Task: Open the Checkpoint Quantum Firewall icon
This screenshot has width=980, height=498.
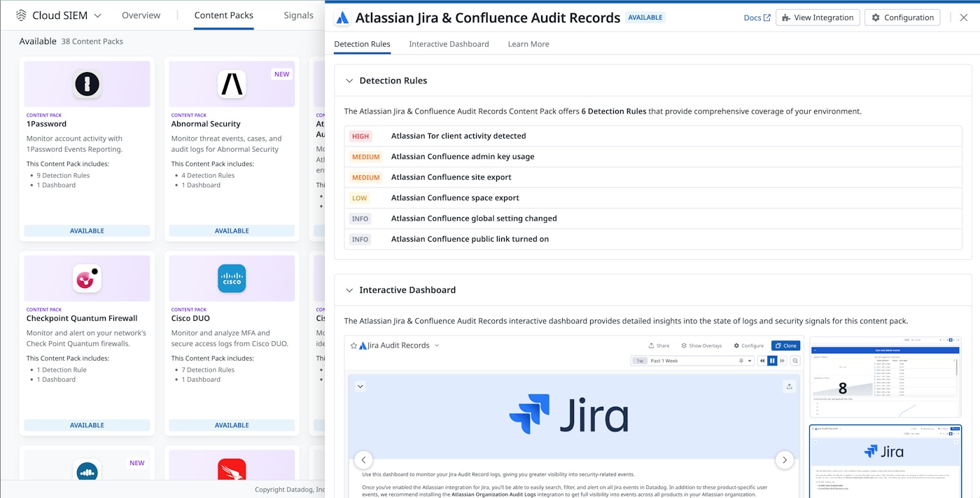Action: [x=87, y=278]
